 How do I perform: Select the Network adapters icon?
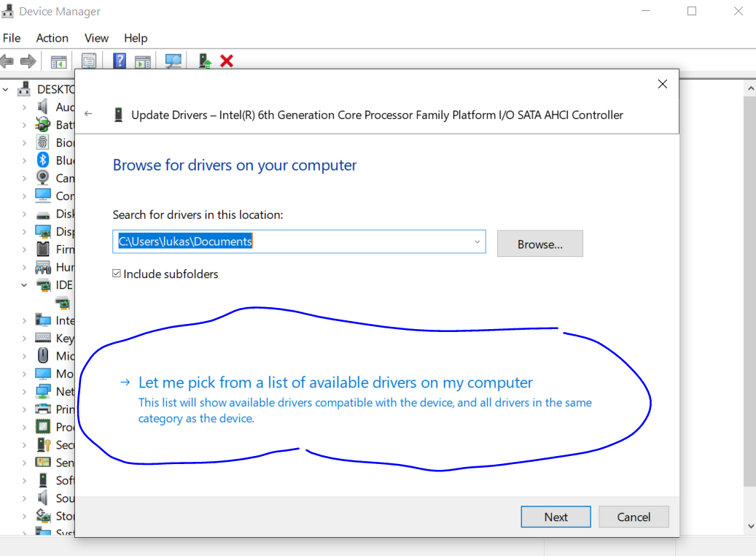click(43, 391)
